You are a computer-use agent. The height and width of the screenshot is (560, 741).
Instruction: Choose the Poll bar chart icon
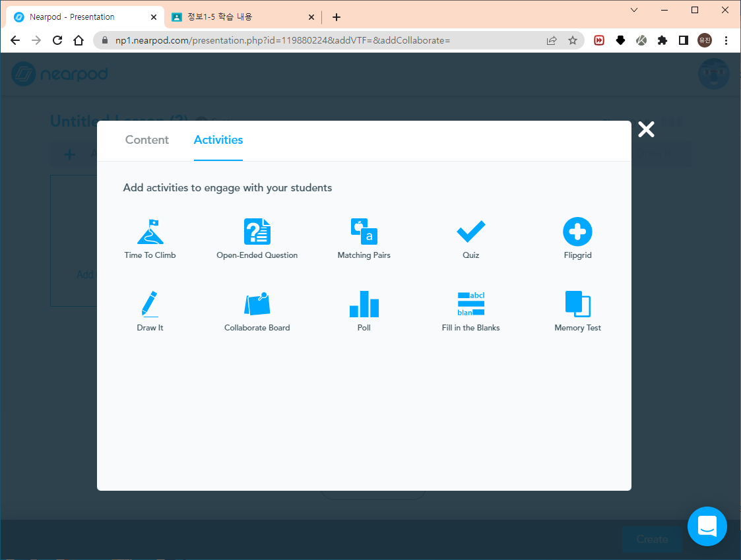[x=364, y=304]
